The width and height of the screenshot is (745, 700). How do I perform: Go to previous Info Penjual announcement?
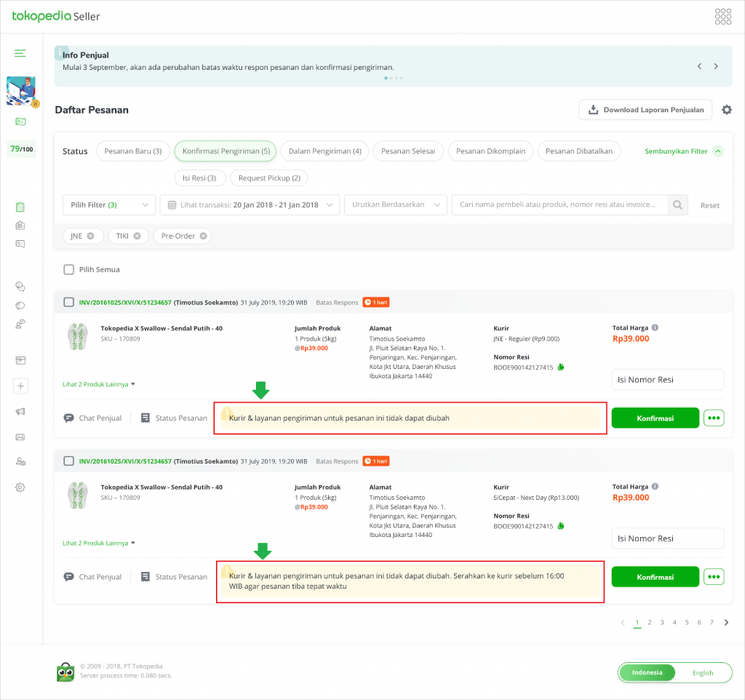[699, 66]
